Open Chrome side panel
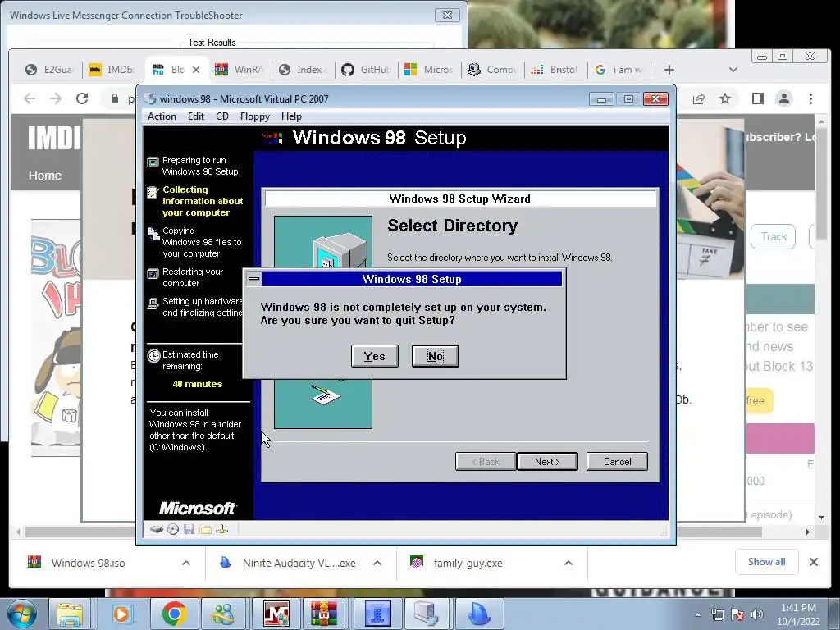Screen dimensions: 840x630 pyautogui.click(x=757, y=98)
